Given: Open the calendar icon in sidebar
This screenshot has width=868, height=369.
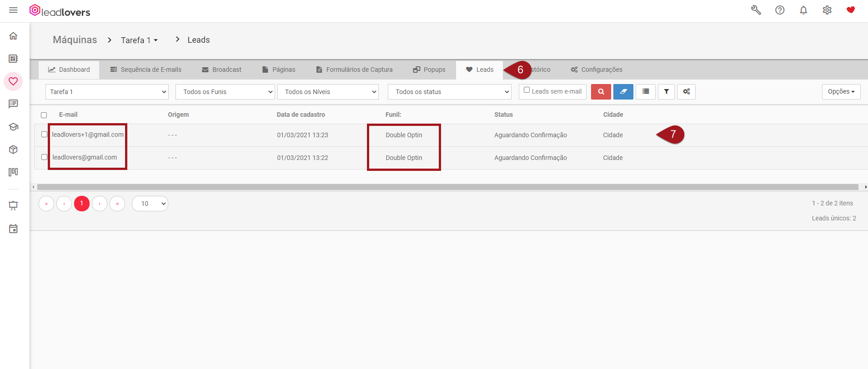Looking at the screenshot, I should pos(13,229).
